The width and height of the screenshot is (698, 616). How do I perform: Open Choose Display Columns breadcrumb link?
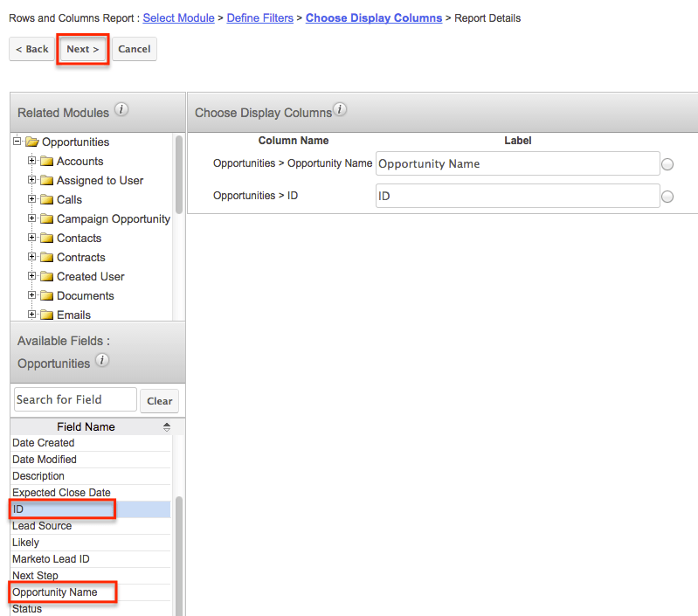pyautogui.click(x=374, y=18)
